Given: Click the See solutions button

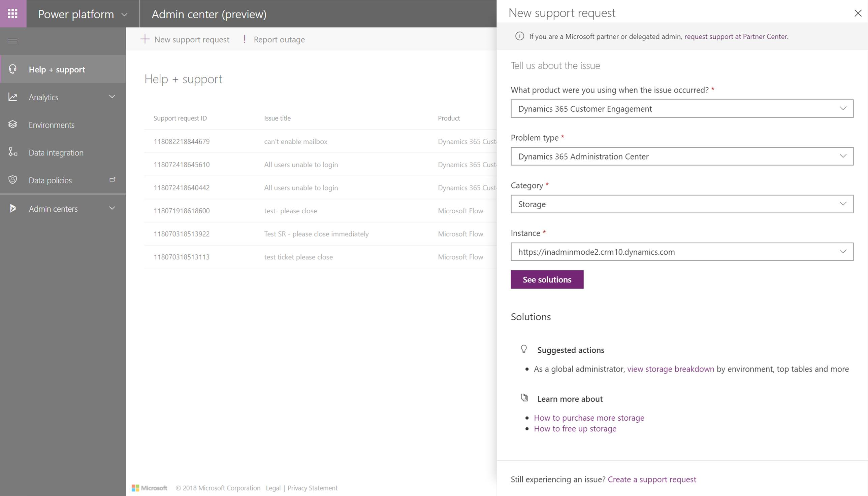Looking at the screenshot, I should click(x=547, y=279).
